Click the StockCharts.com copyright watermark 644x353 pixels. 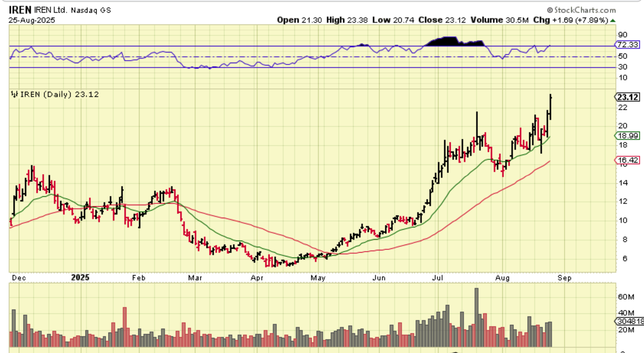point(581,10)
